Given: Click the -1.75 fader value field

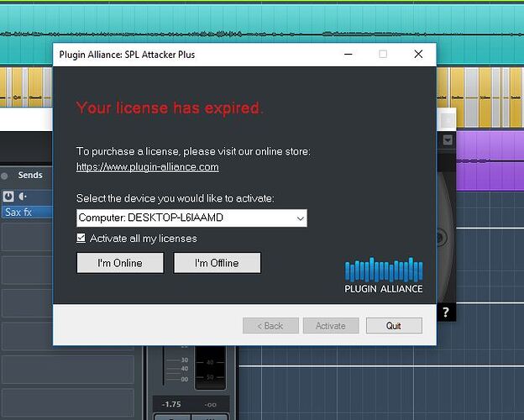Looking at the screenshot, I should pyautogui.click(x=171, y=404).
